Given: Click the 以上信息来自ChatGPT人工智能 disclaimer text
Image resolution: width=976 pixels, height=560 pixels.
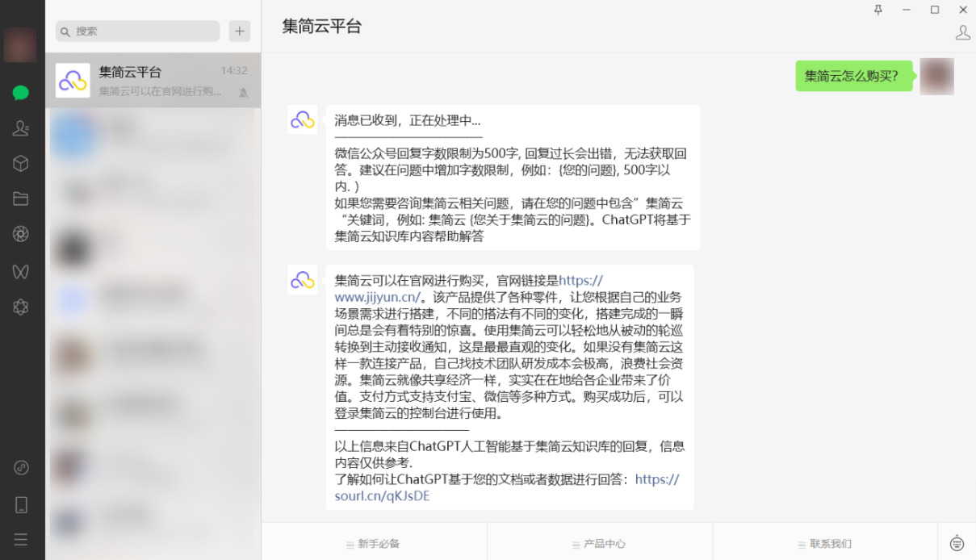Looking at the screenshot, I should coord(509,454).
